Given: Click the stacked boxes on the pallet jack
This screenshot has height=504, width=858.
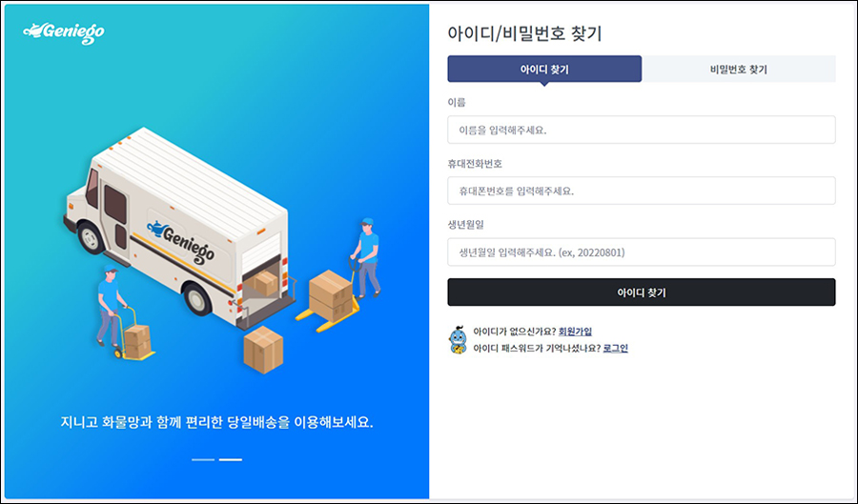Looking at the screenshot, I should pyautogui.click(x=331, y=295).
